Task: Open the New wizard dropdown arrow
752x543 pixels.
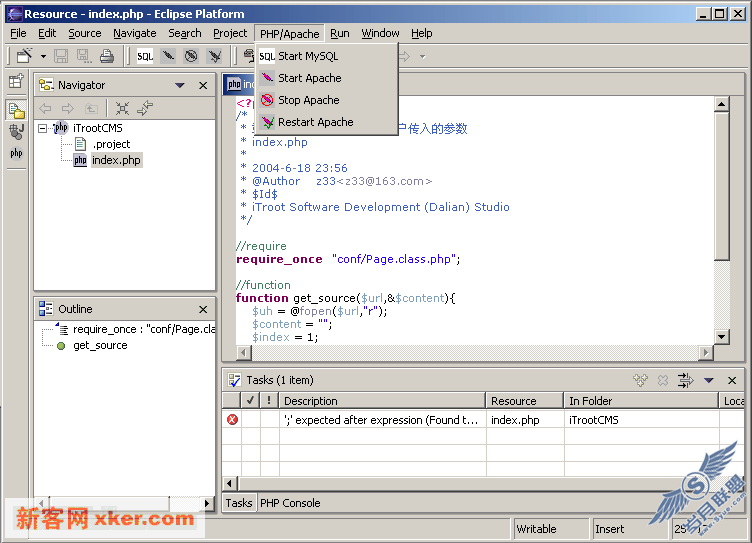Action: click(x=43, y=57)
